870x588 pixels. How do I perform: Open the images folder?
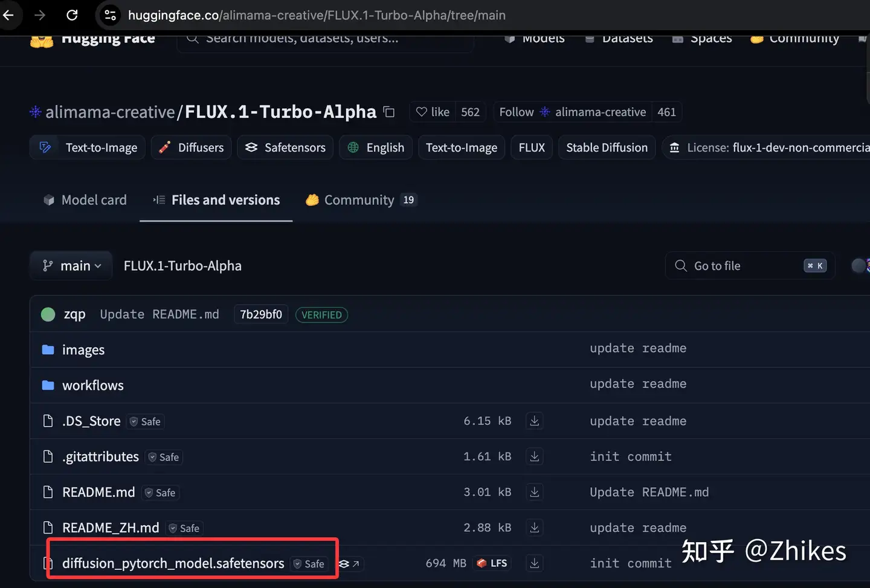83,350
